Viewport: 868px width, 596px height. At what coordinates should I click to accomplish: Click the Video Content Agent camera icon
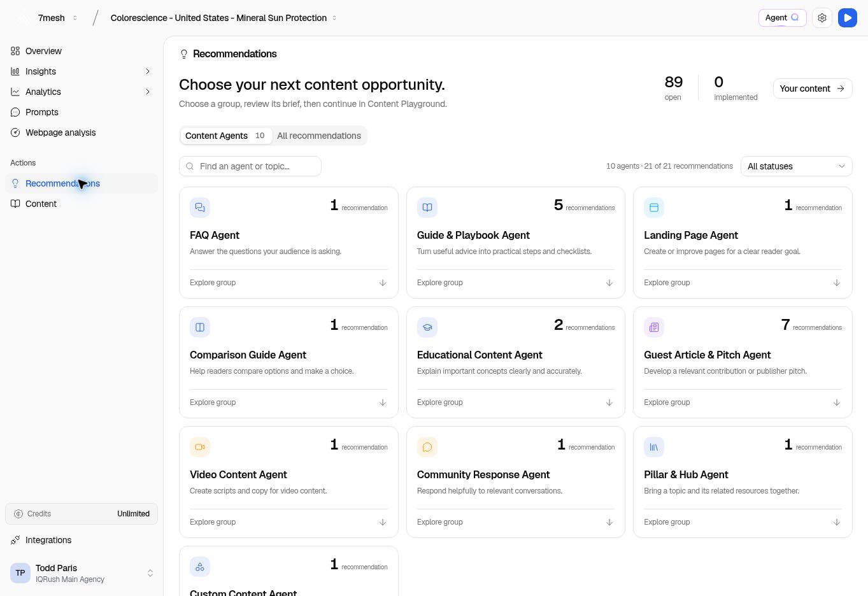(200, 447)
